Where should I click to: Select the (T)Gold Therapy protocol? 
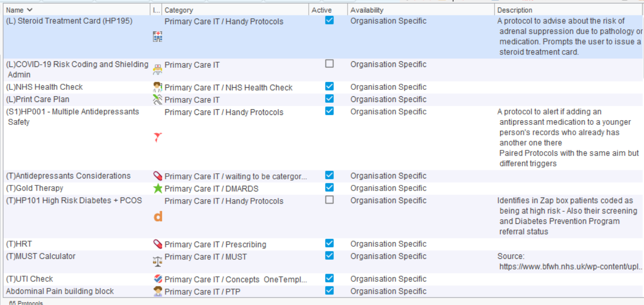click(35, 188)
